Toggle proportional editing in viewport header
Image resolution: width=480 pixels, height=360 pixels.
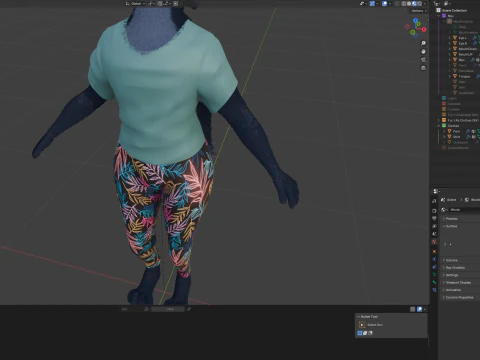point(175,4)
